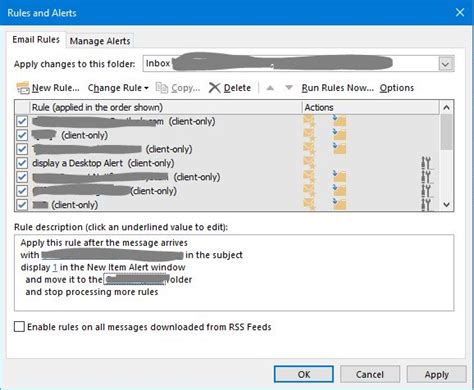Viewport: 474px width, 390px height.
Task: Click the Cancel button
Action: click(x=370, y=374)
